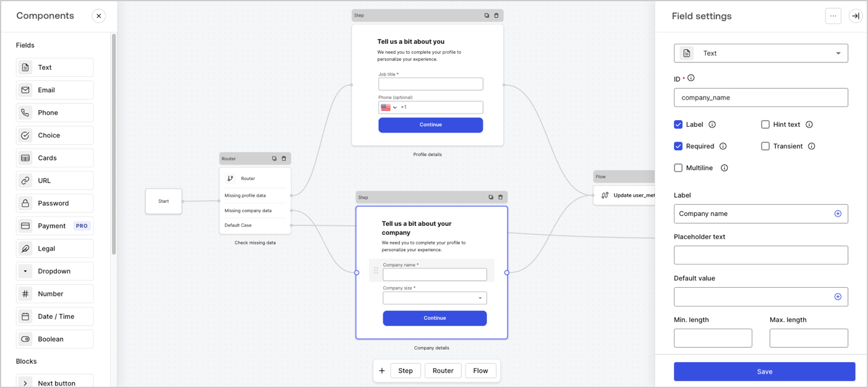
Task: Open the field type dropdown showing Text
Action: coord(760,53)
